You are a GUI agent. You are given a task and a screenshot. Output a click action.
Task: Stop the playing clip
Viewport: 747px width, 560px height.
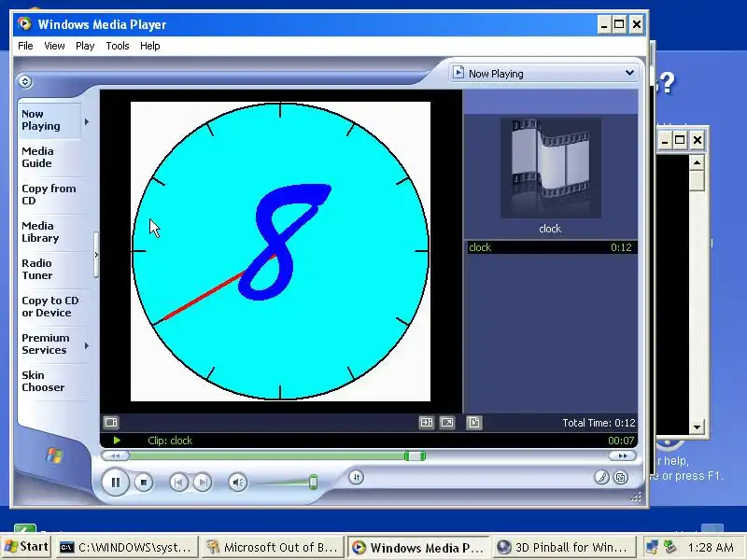click(x=144, y=483)
